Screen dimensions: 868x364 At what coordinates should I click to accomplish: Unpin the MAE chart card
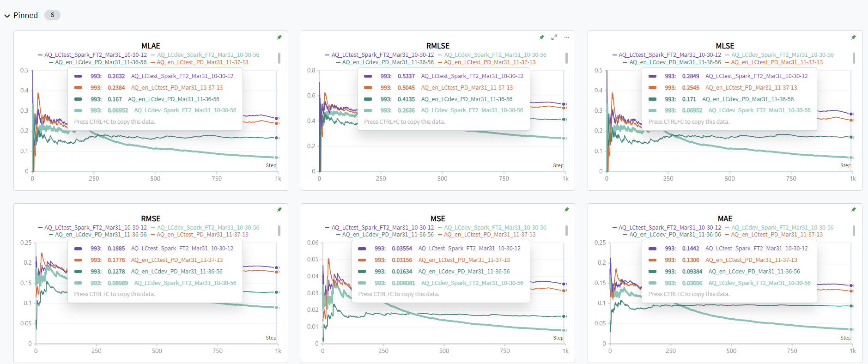point(853,210)
